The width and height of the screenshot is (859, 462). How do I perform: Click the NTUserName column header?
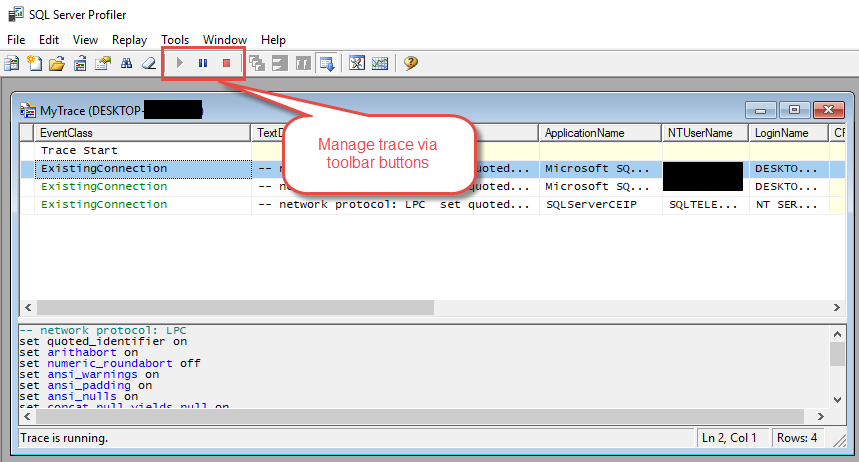pos(706,133)
